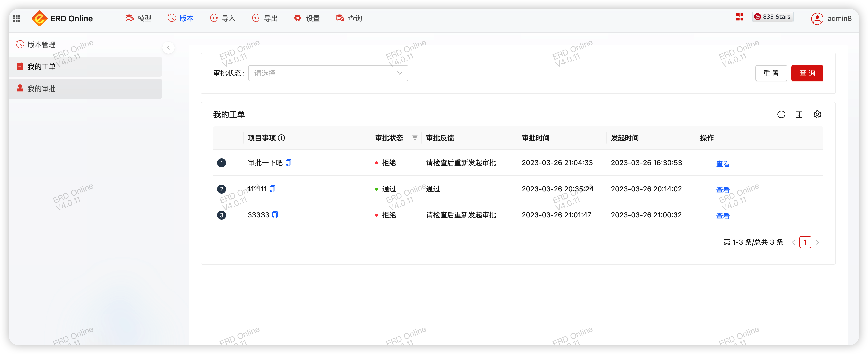Open the 设置 menu

[x=307, y=18]
